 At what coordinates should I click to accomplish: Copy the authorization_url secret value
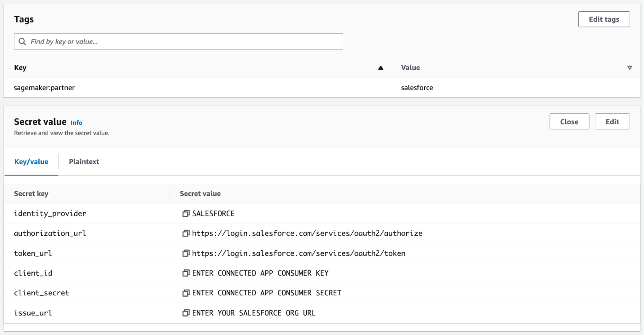[186, 233]
